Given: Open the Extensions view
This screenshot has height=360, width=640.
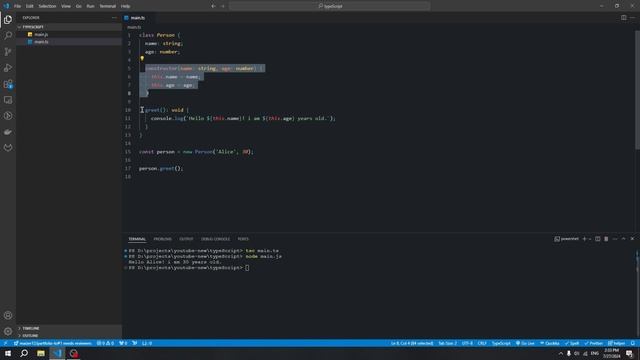Looking at the screenshot, I should 8,84.
